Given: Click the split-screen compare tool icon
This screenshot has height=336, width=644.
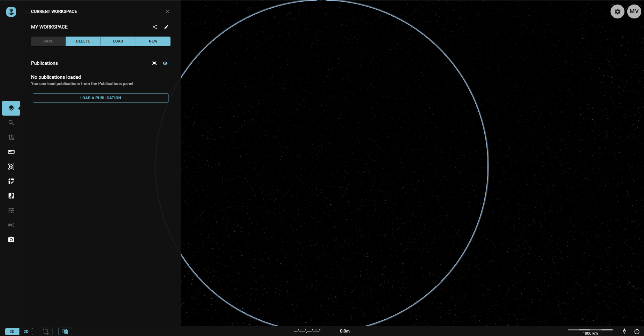Looking at the screenshot, I should 11,196.
